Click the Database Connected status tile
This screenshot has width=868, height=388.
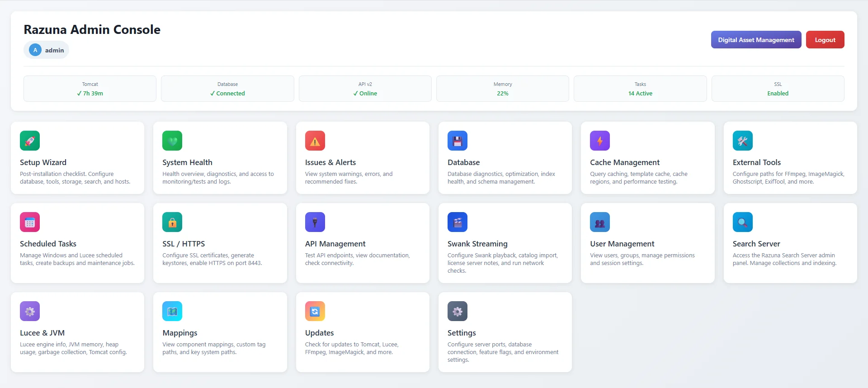(x=227, y=89)
